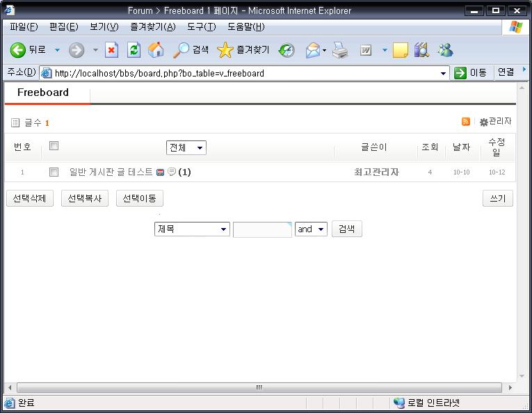
Task: Expand the and/or operator dropdown
Action: 311,229
